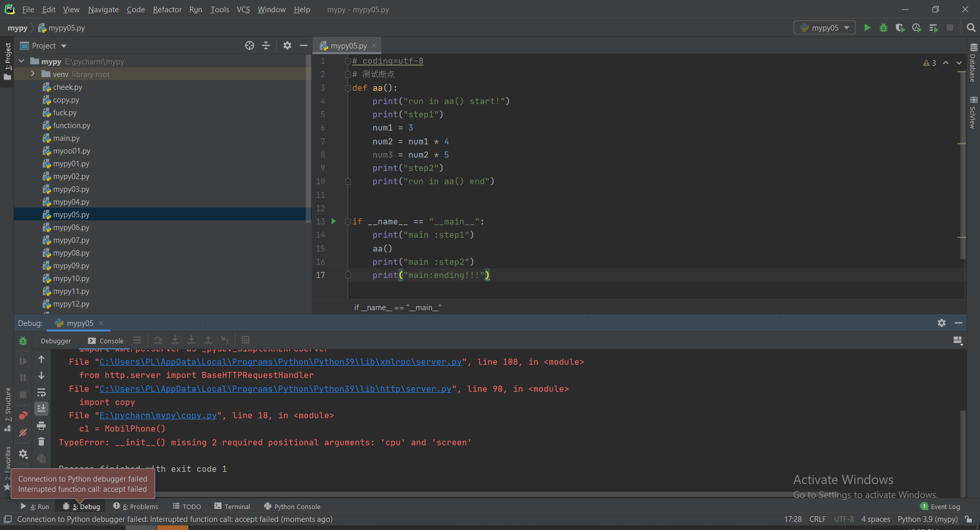Click Evaluate Expression calculator icon
Screen dimensions: 980x530
coord(246,340)
